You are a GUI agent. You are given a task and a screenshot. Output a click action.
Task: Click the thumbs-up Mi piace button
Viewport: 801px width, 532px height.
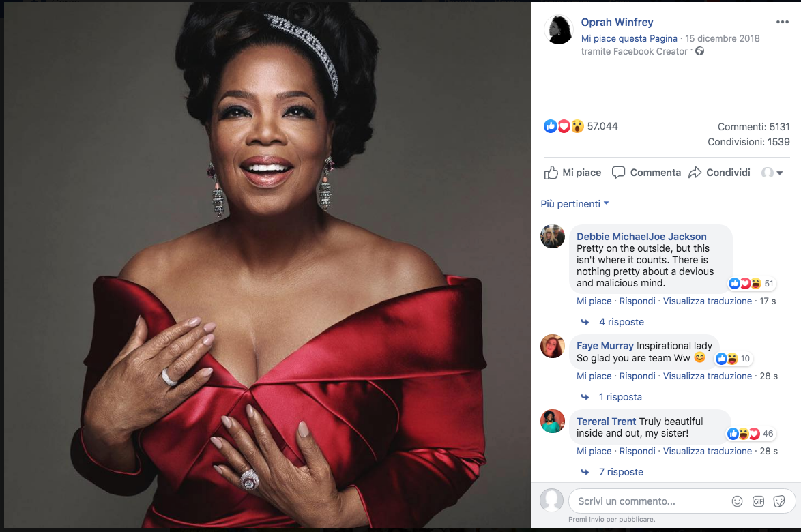coord(572,173)
